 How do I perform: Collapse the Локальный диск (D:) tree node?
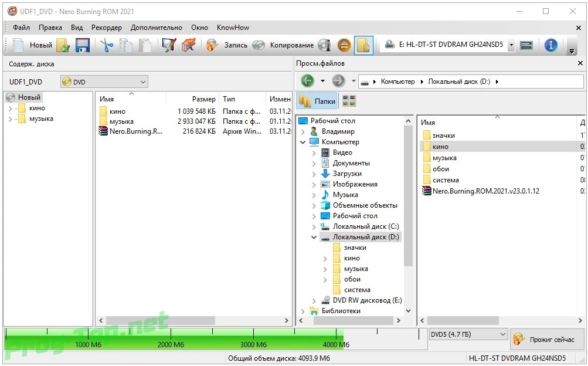[314, 238]
